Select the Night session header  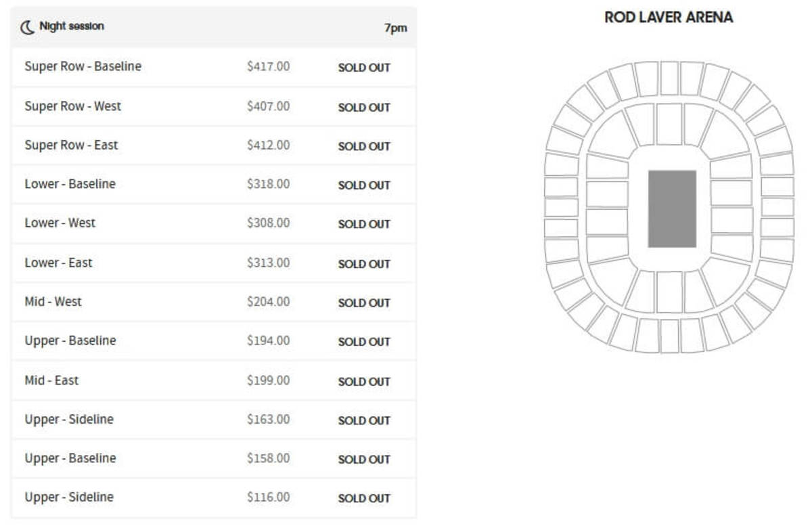tap(213, 27)
